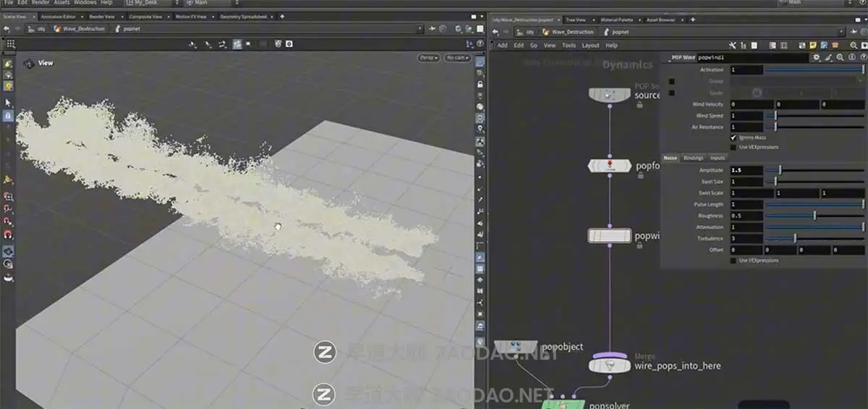Click the sticky note icon in network toolbar
This screenshot has height=409, width=868.
pyautogui.click(x=814, y=45)
